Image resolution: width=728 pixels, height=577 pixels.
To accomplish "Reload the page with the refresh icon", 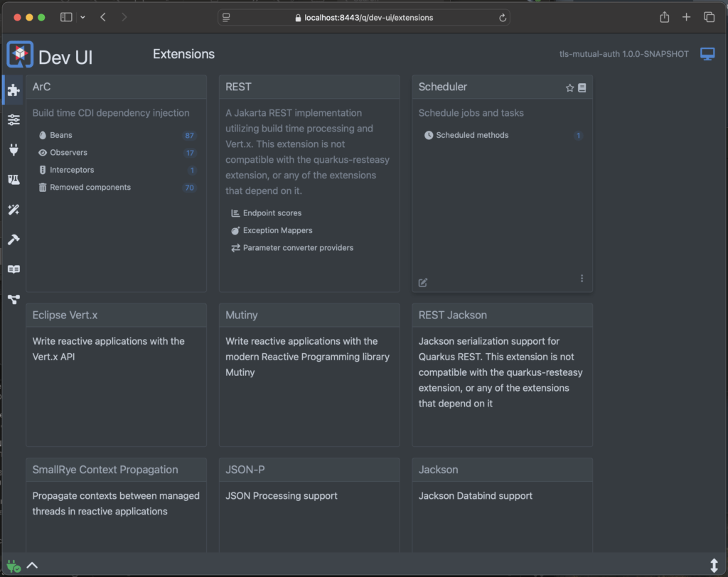I will point(503,18).
